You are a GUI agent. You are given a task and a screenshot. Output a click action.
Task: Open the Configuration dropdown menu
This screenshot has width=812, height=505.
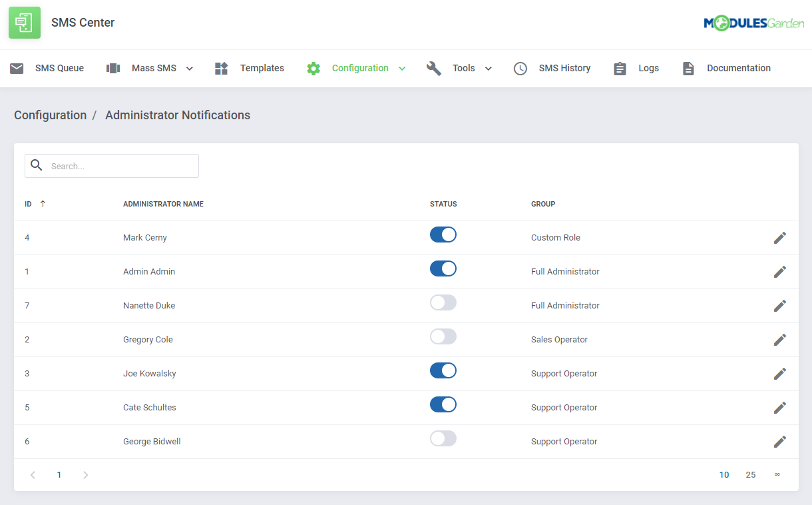click(401, 68)
